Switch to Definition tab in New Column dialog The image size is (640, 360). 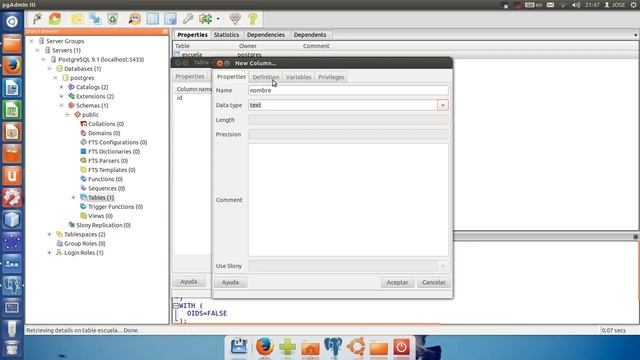266,77
